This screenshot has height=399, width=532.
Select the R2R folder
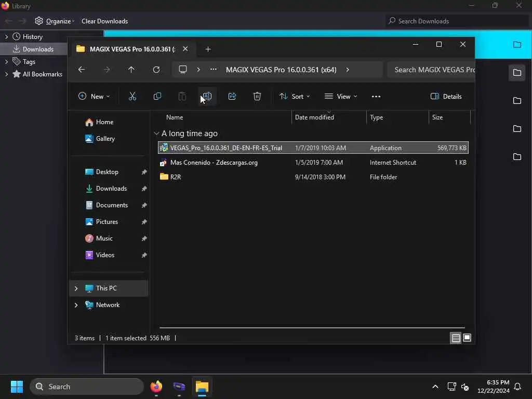pos(313,177)
